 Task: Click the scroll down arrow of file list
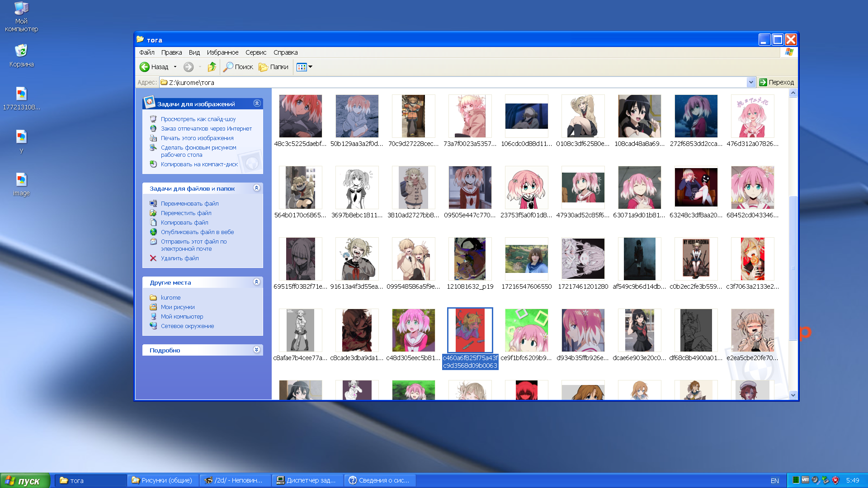click(x=793, y=395)
